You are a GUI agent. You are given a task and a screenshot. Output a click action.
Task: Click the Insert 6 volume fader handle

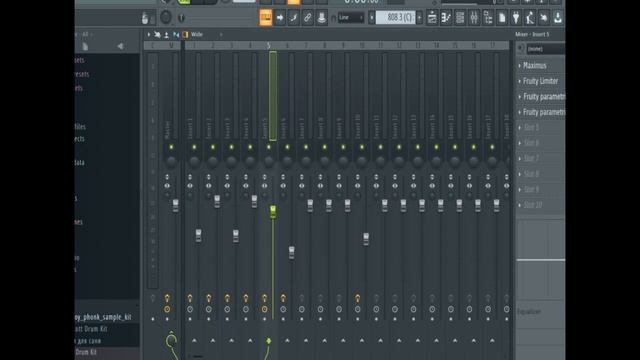pos(291,252)
